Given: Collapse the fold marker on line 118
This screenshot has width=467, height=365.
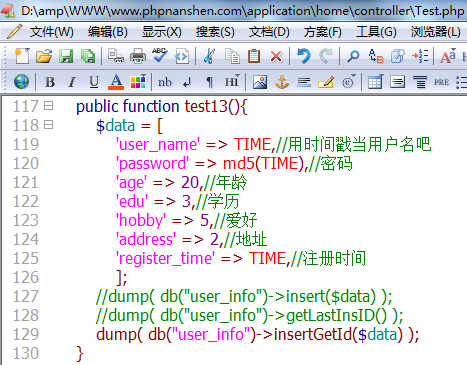Looking at the screenshot, I should click(49, 125).
